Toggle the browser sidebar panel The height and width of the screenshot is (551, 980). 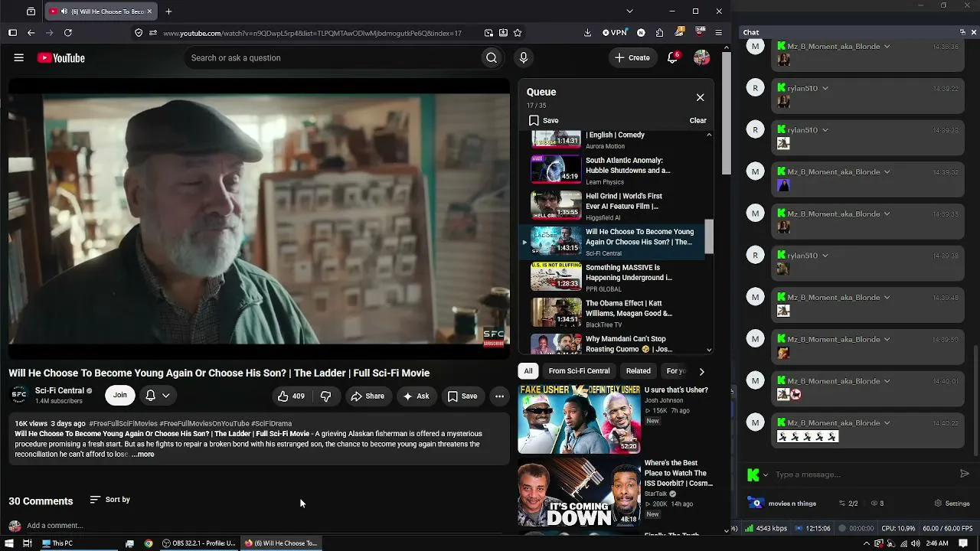pos(12,33)
